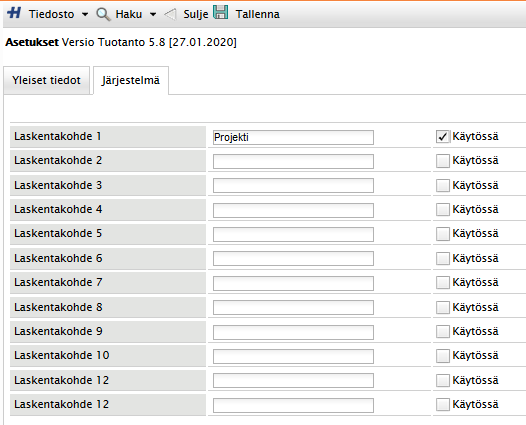The height and width of the screenshot is (425, 526).
Task: Click the magnifying glass Haku icon
Action: click(103, 14)
